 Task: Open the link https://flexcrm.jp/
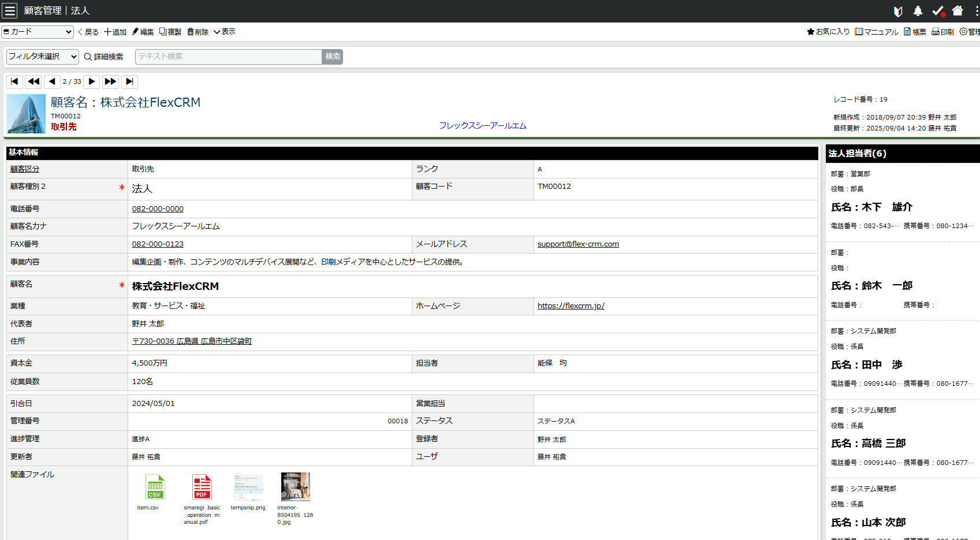[x=571, y=306]
